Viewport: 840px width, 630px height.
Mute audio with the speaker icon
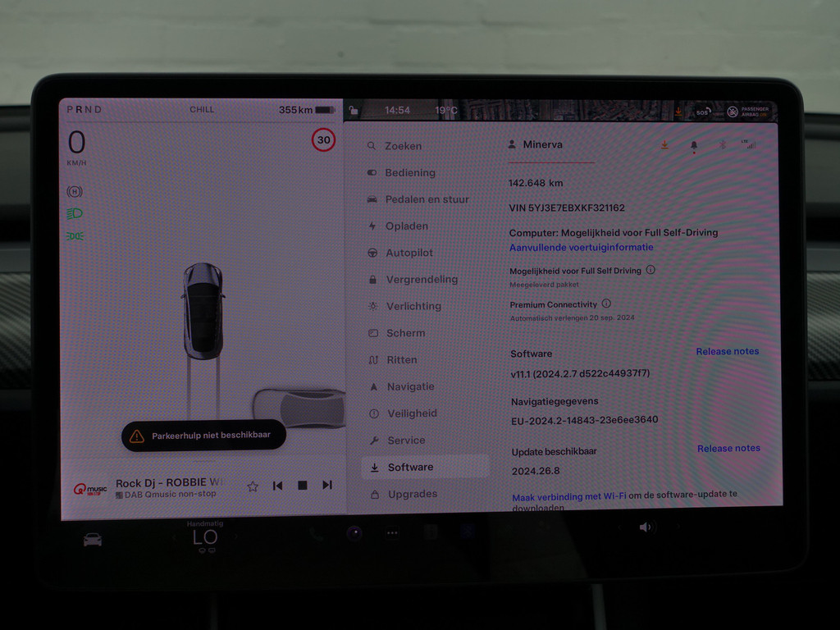tap(646, 529)
